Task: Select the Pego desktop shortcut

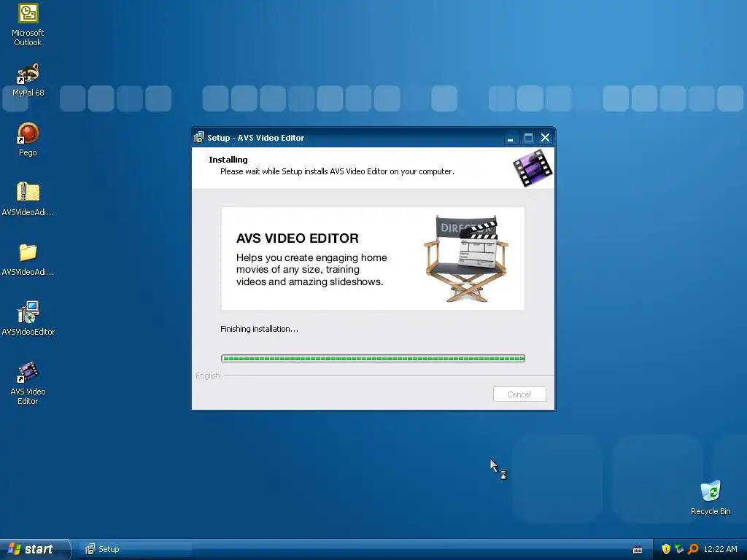Action: click(x=28, y=139)
